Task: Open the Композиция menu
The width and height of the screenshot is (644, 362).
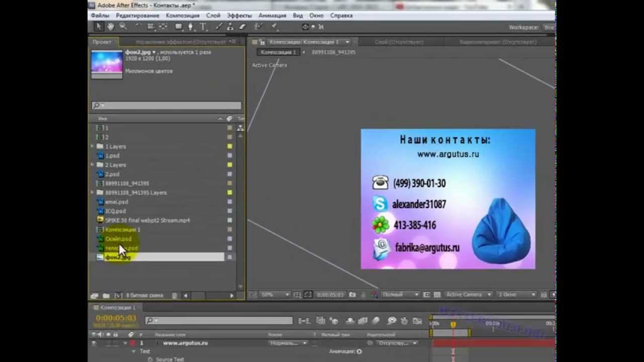Action: tap(183, 16)
